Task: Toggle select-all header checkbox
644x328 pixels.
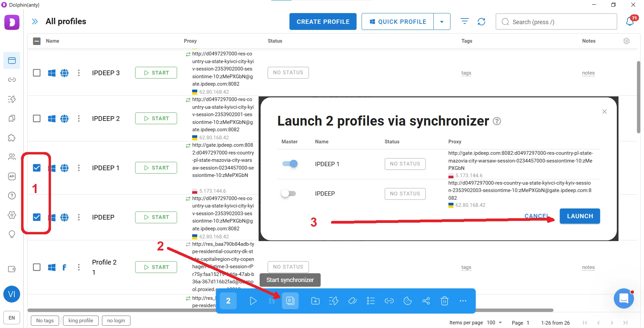Action: point(37,41)
